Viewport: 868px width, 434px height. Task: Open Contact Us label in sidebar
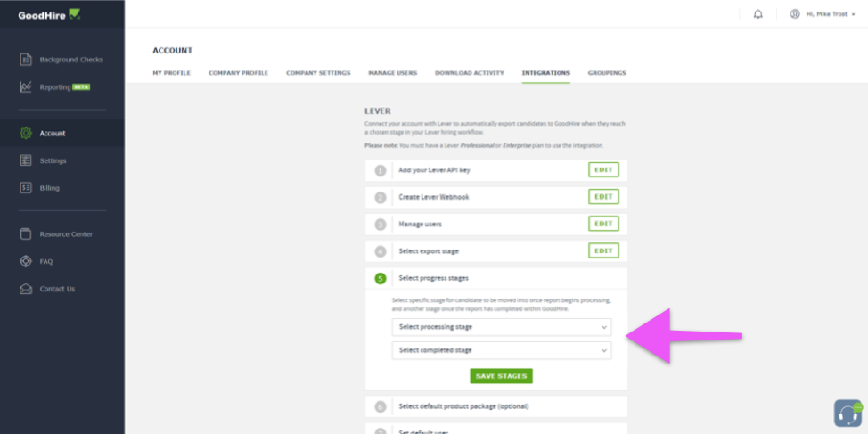(x=57, y=289)
